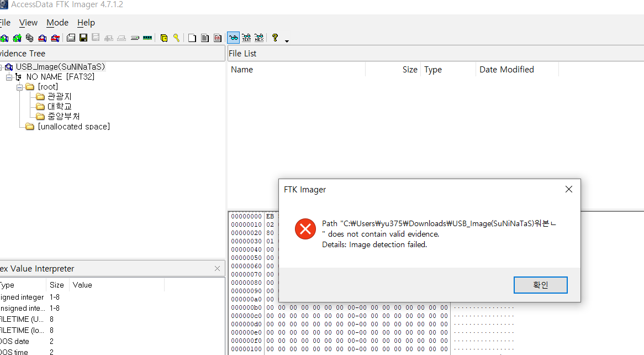
Task: Close the Hex Value Interpreter panel
Action: point(217,269)
